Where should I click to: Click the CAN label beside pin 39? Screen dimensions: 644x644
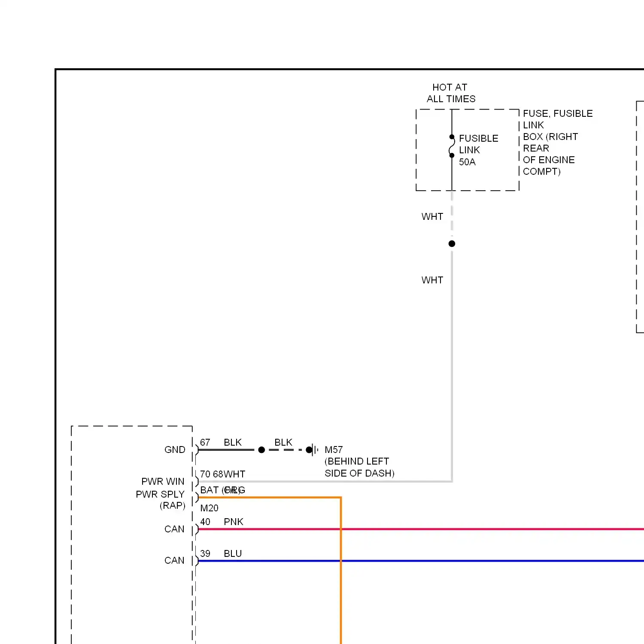(x=174, y=560)
